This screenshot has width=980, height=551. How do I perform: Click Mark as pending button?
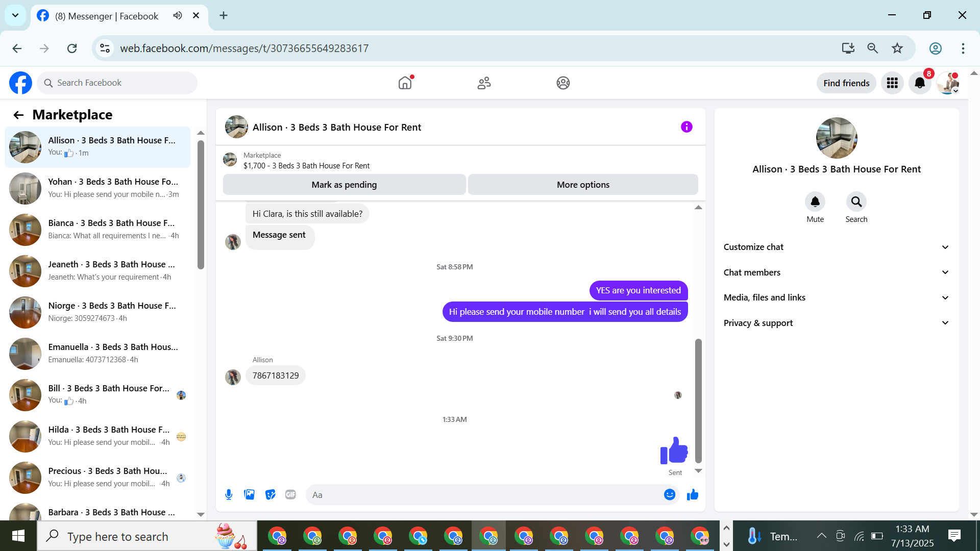coord(344,185)
